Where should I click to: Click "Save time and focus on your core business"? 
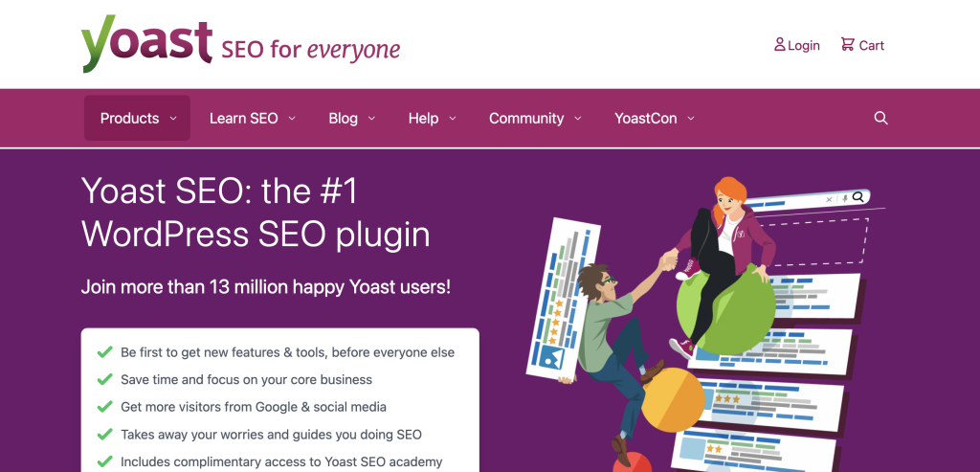tap(246, 379)
